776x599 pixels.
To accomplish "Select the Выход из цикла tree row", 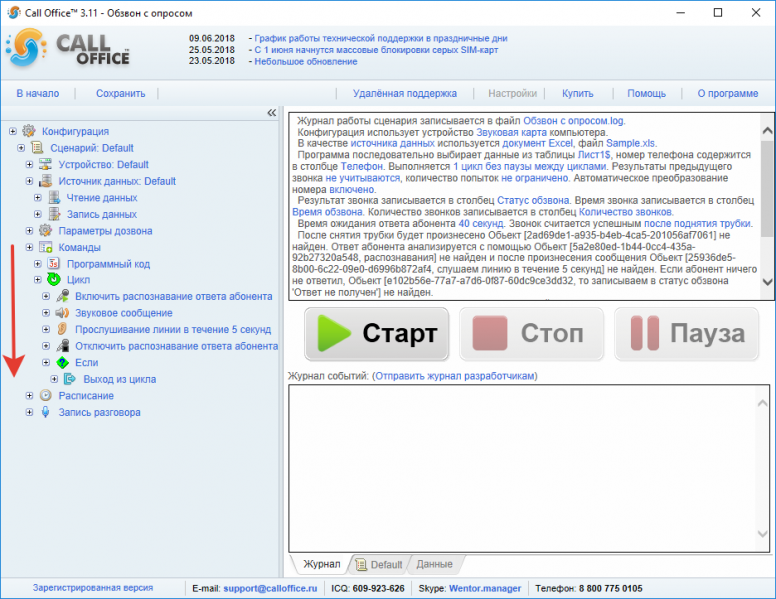I will pyautogui.click(x=119, y=379).
